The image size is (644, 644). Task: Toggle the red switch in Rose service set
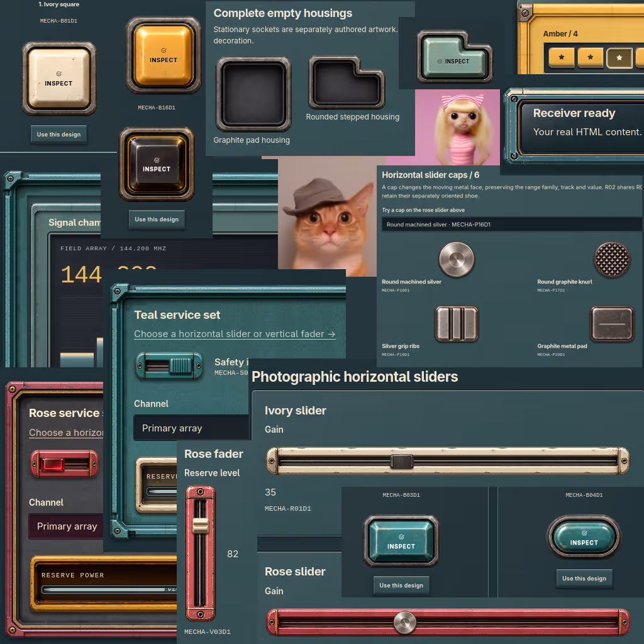[x=65, y=464]
